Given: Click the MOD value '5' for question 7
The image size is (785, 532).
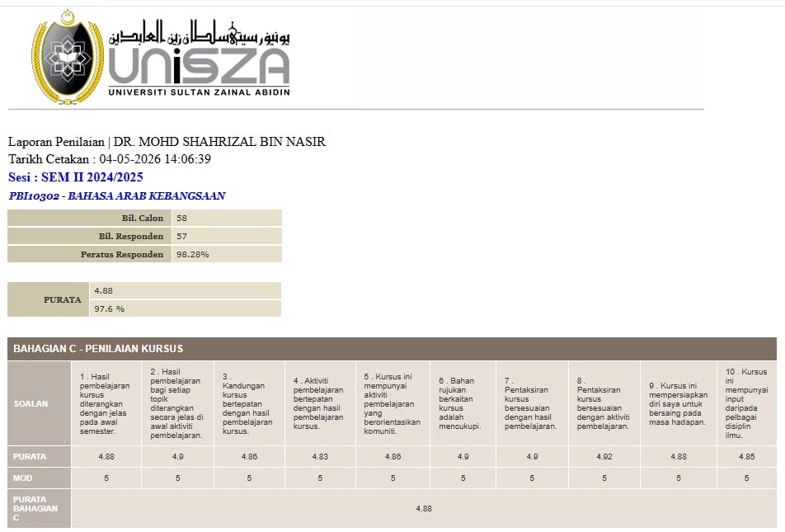Looking at the screenshot, I should click(532, 478).
